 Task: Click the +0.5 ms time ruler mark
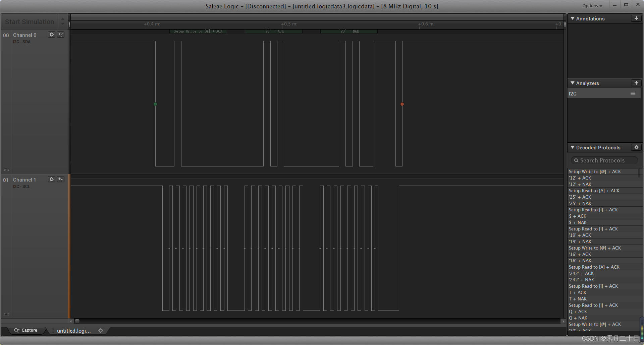click(289, 24)
